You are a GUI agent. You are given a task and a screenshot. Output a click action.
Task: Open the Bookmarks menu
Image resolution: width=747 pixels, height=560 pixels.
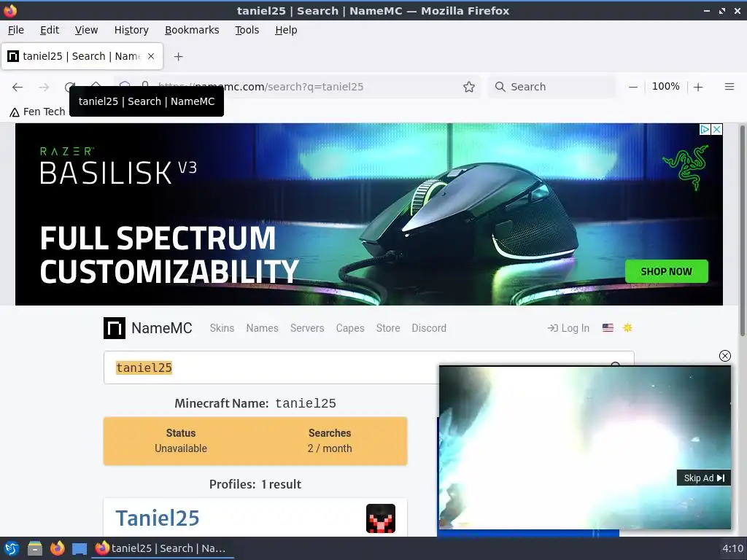[x=192, y=30]
